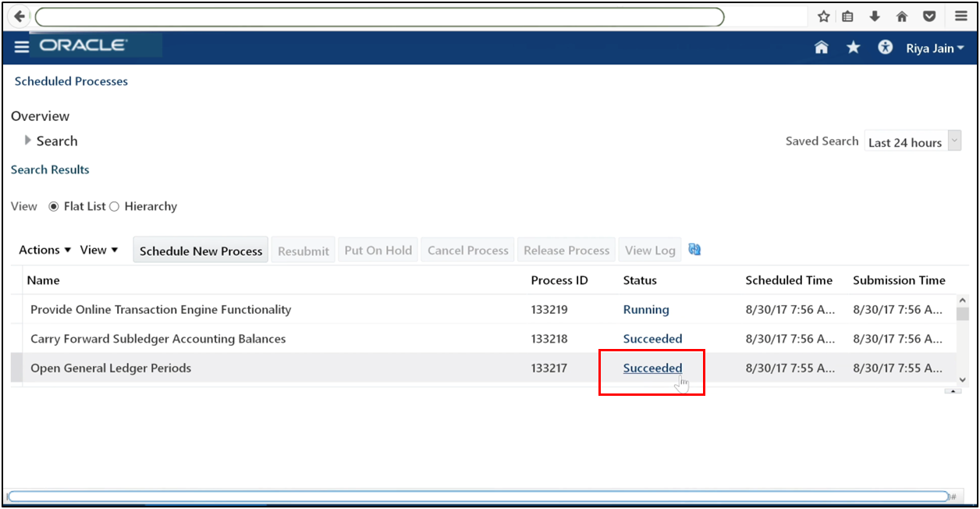This screenshot has width=980, height=509.
Task: Click the Schedule New Process button
Action: pyautogui.click(x=200, y=250)
